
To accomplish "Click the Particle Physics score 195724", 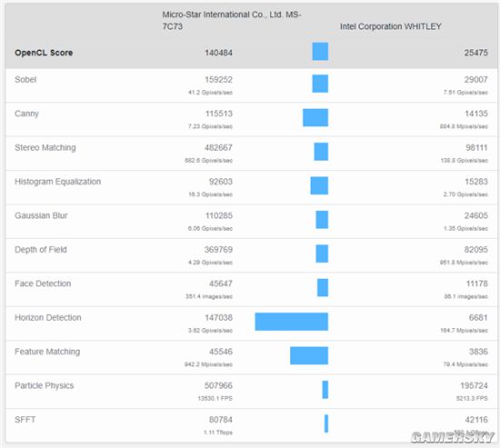I will pos(474,385).
